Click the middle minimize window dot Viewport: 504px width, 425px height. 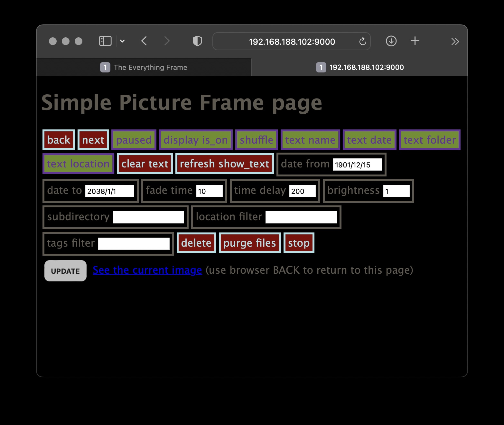tap(66, 41)
